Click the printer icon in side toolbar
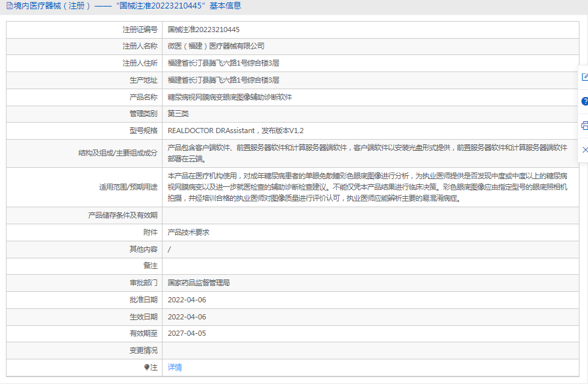This screenshot has width=588, height=385. (x=585, y=125)
